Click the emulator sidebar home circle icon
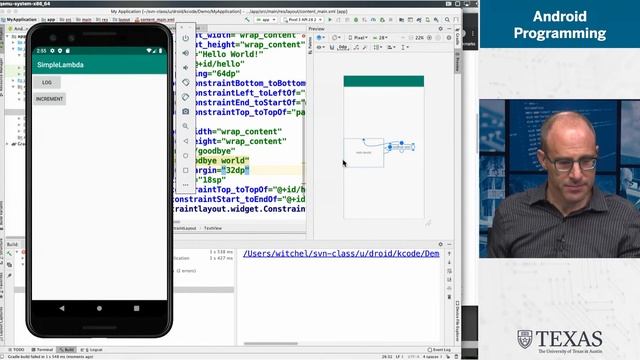Image resolution: width=640 pixels, height=360 pixels. [186, 156]
